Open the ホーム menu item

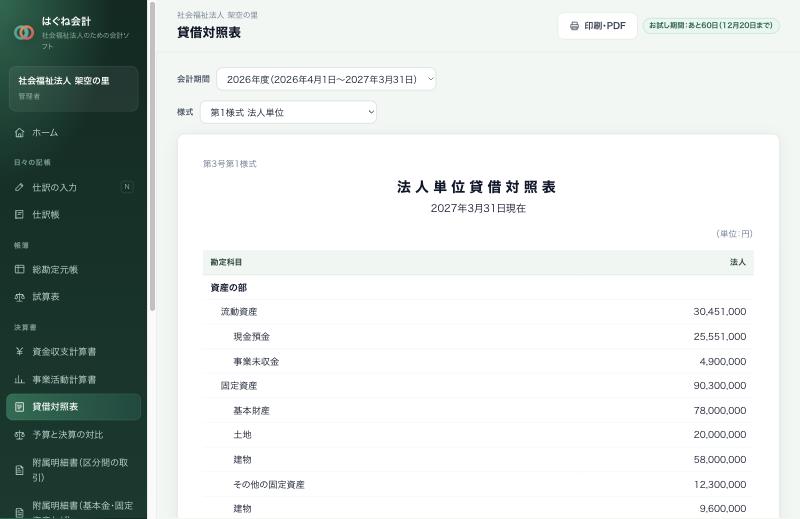click(x=73, y=133)
